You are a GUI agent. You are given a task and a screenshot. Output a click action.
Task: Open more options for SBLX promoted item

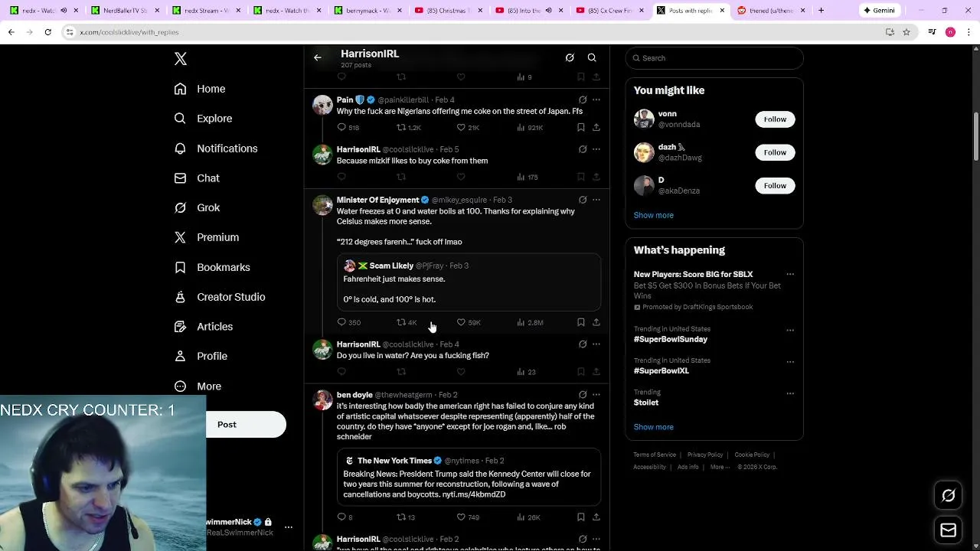click(x=790, y=274)
